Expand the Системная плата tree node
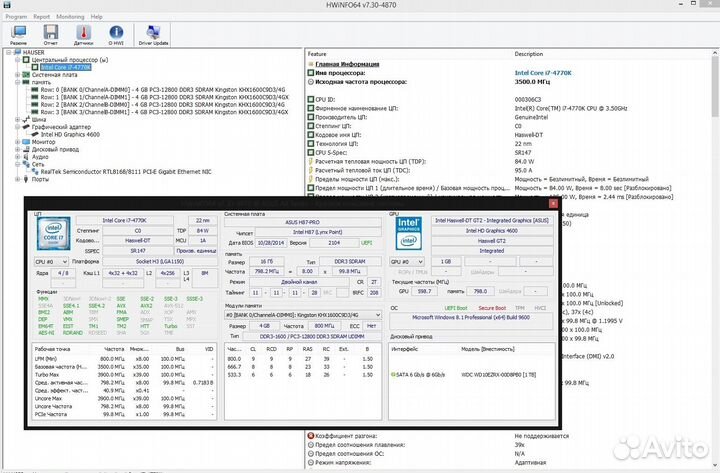 17,75
